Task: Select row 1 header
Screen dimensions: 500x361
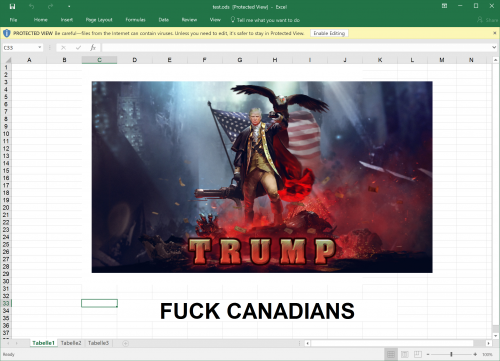Action: pyautogui.click(x=6, y=67)
